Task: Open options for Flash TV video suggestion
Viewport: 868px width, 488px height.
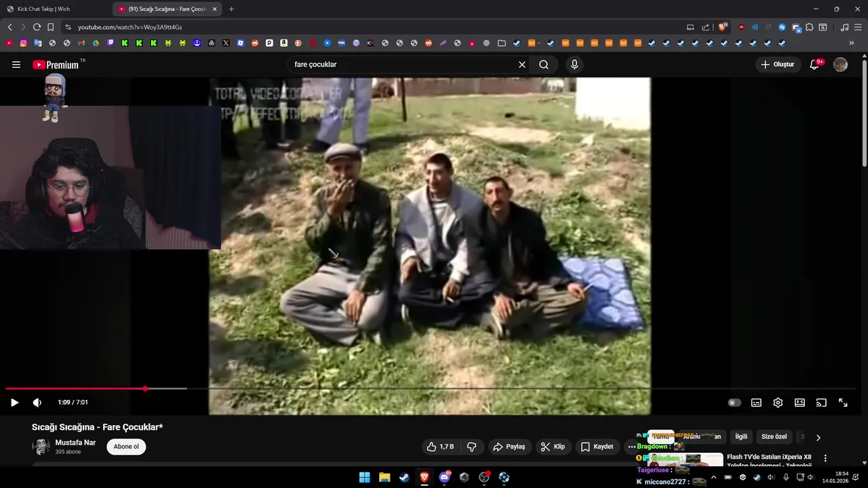Action: pos(825,459)
